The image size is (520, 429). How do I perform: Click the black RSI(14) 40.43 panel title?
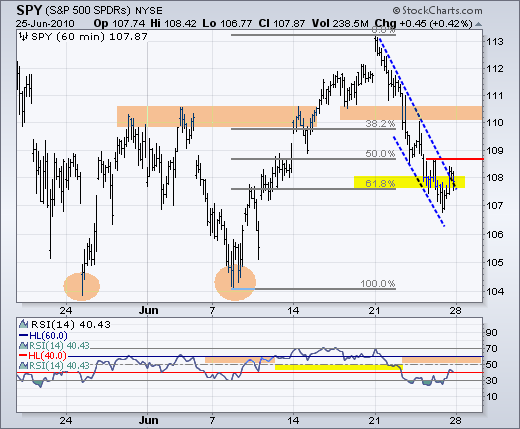(71, 324)
